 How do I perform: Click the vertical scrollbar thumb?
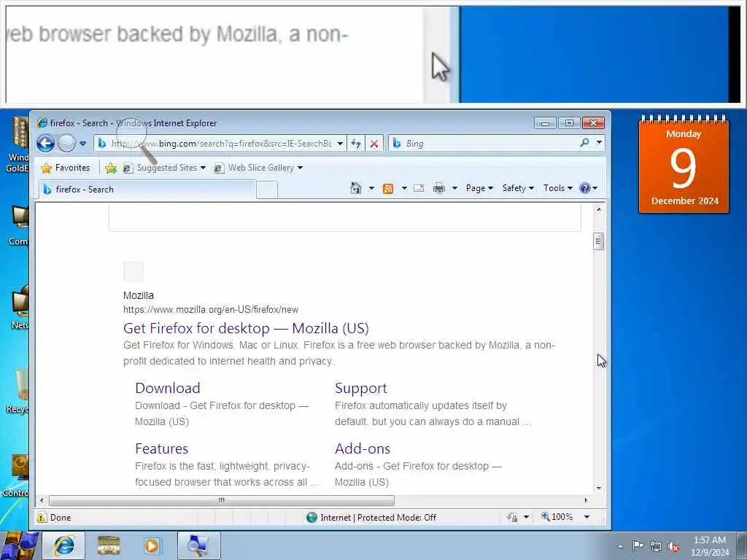click(x=599, y=241)
